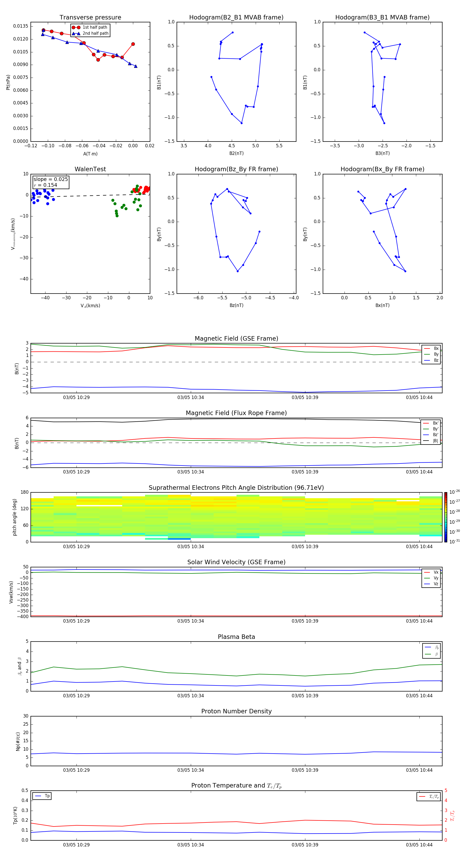Select "By'" in the Flux Rope legend
The width and height of the screenshot is (473, 868).
[x=431, y=429]
